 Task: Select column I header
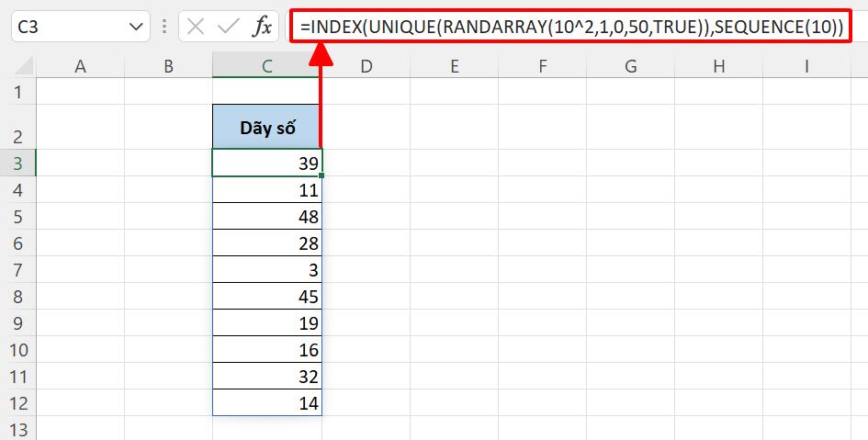coord(806,66)
